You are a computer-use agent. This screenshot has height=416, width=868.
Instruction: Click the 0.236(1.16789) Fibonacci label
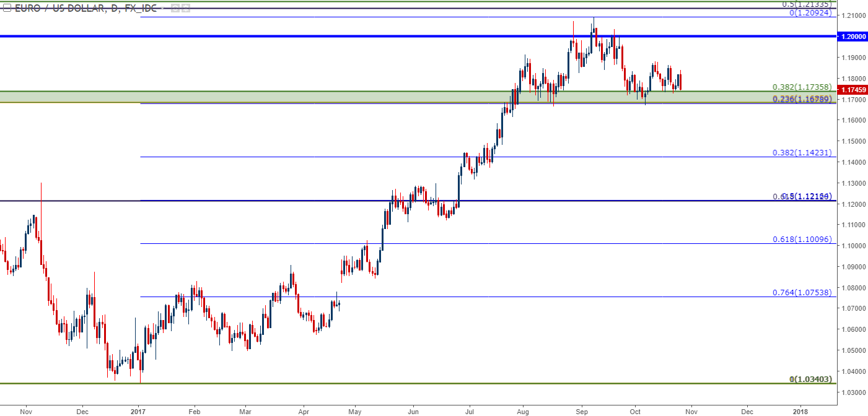802,99
